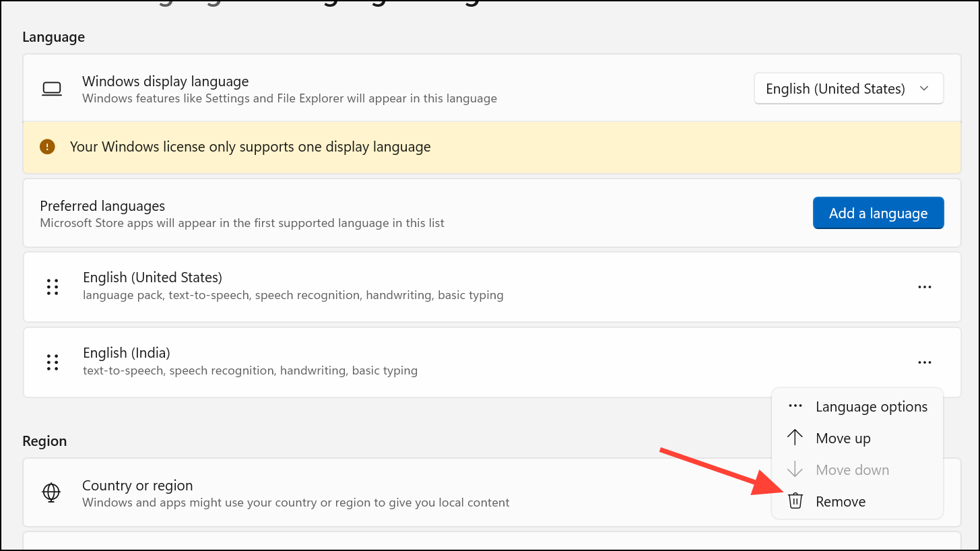
Task: Click the up arrow icon for Move up
Action: point(795,438)
